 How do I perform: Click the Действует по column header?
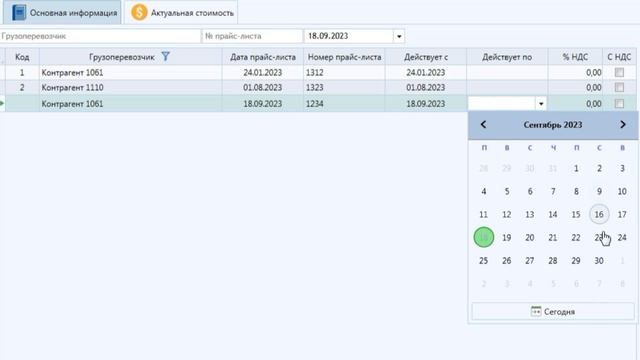coord(507,57)
